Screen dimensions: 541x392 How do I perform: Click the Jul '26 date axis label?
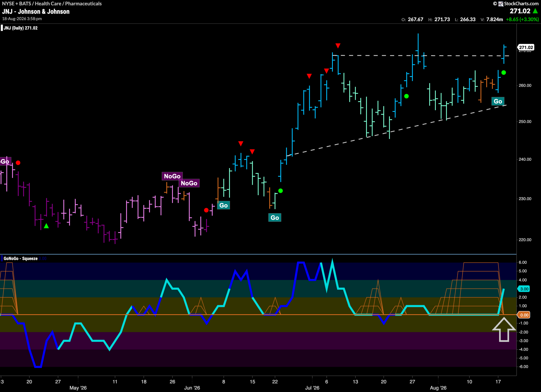[x=312, y=388]
